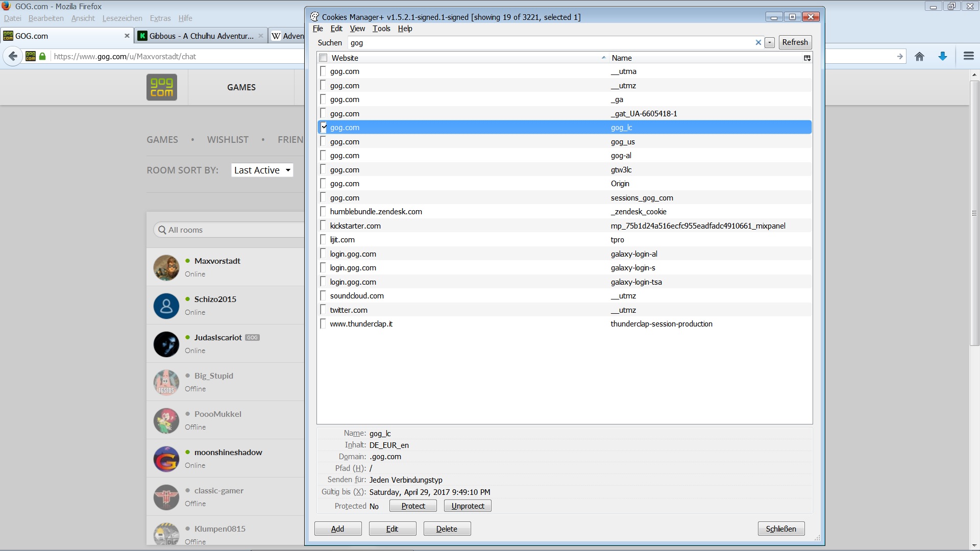
Task: Check the gog_us cookie checkbox
Action: pos(323,142)
